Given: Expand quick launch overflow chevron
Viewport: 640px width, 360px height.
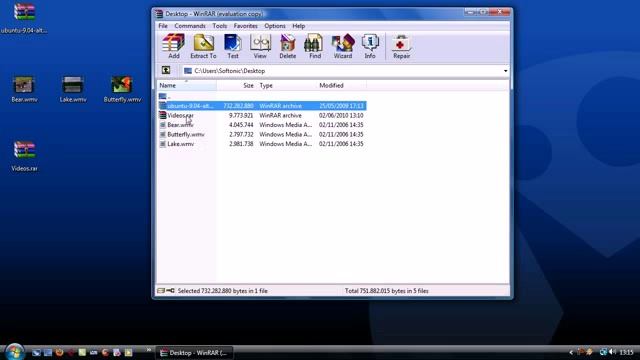Looking at the screenshot, I should point(149,350).
